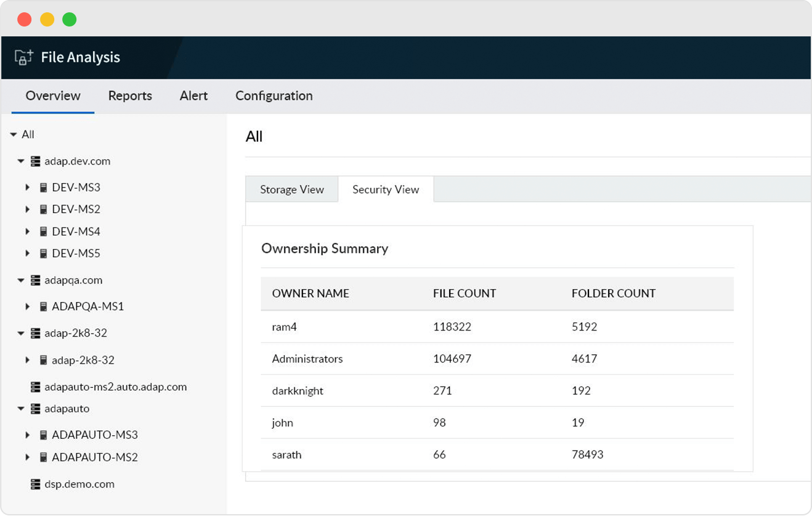Click the server icon next to DEV-MS3

coord(43,187)
